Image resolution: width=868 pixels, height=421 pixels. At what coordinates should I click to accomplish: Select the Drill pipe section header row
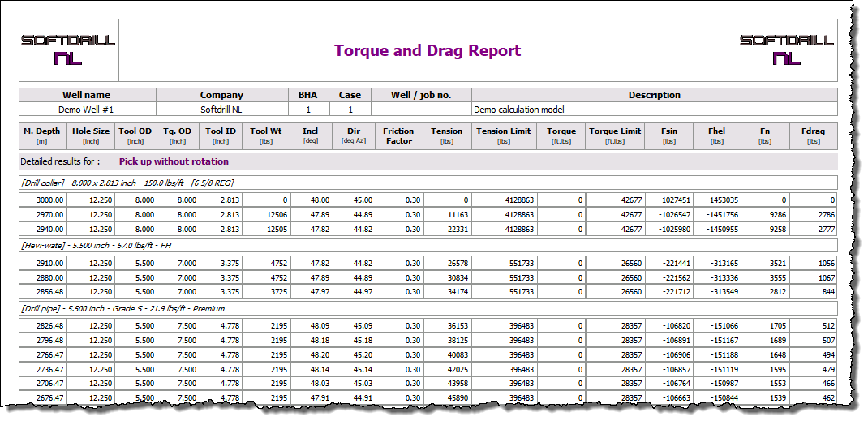click(x=122, y=309)
